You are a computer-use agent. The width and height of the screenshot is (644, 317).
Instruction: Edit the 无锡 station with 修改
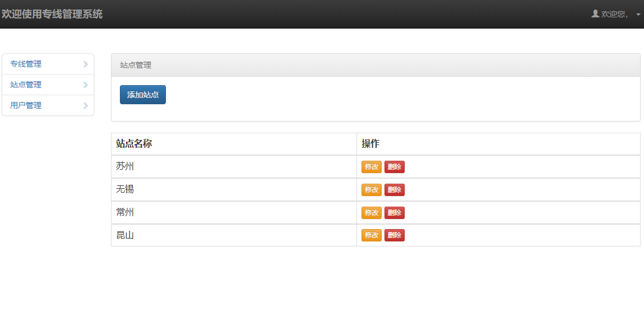[372, 190]
